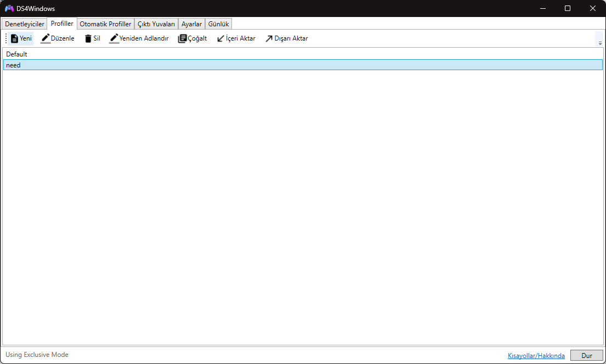Go to the Çıktı Yuvaları tab
The height and width of the screenshot is (364, 606).
156,24
